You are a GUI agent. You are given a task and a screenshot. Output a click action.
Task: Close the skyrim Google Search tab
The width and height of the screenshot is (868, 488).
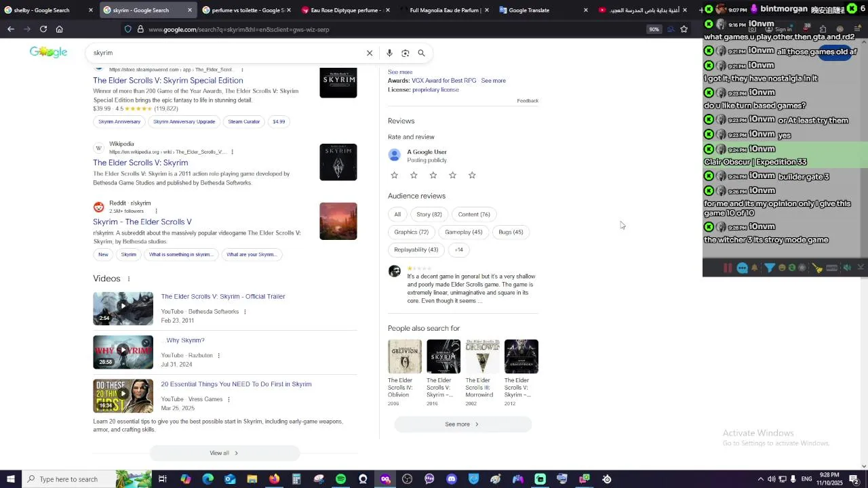click(x=189, y=10)
